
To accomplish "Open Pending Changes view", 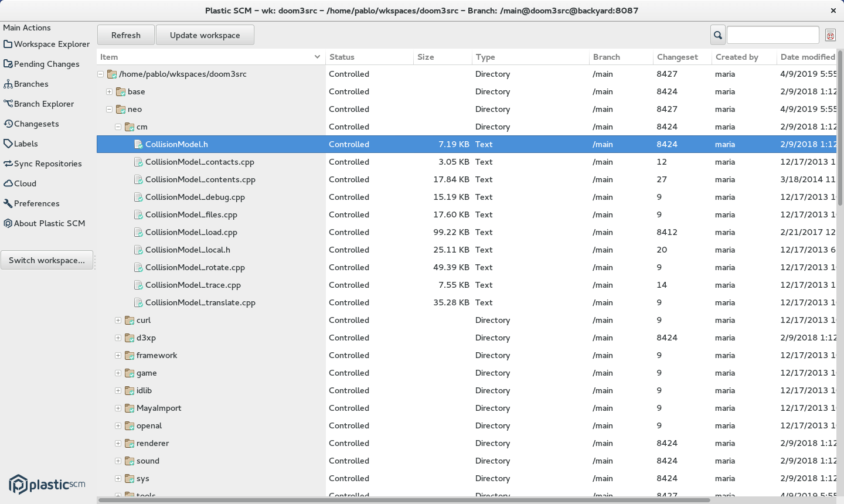I will pos(42,64).
